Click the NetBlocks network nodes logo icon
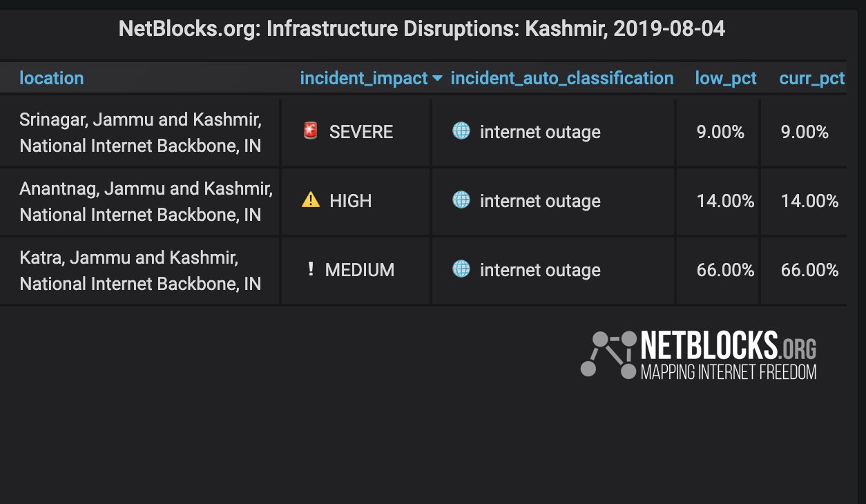Image resolution: width=866 pixels, height=504 pixels. (x=608, y=355)
